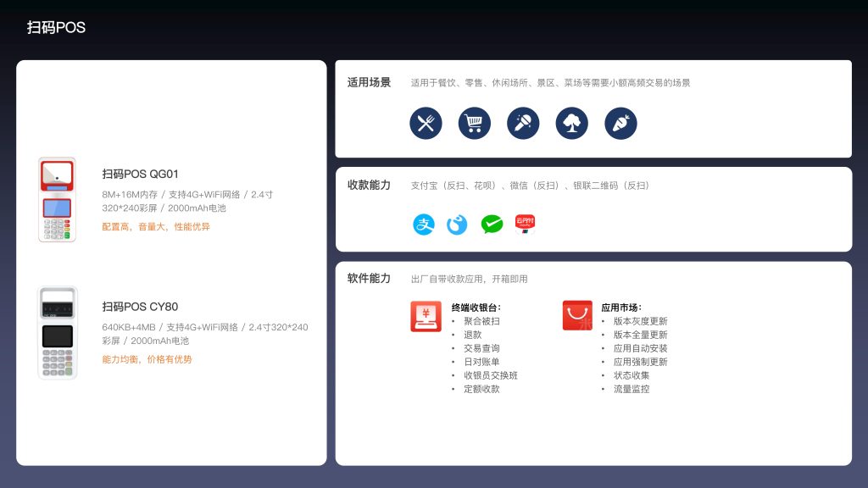This screenshot has height=488, width=868.
Task: Select the 扫码POS QG01 device image
Action: [x=57, y=200]
